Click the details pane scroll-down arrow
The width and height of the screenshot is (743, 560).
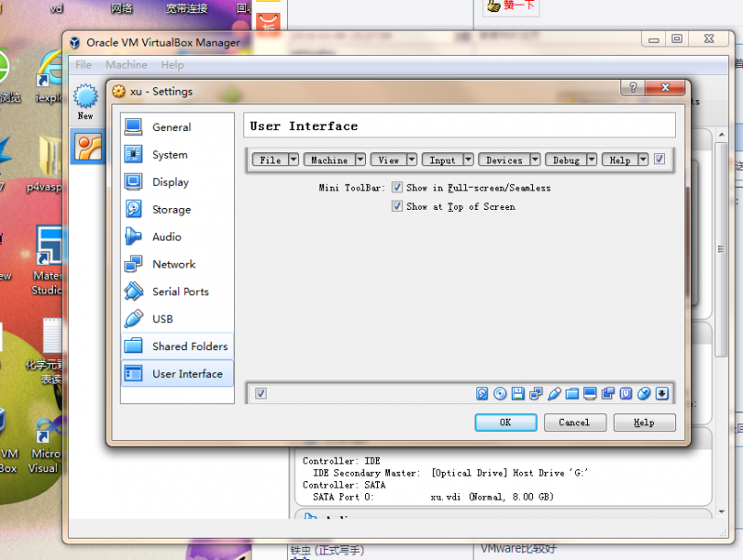[x=722, y=512]
